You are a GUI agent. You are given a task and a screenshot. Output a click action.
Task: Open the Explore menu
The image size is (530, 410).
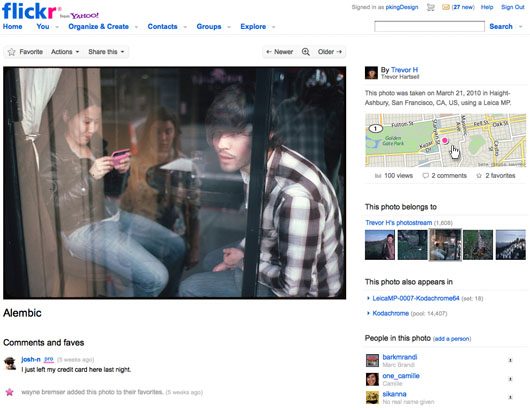[253, 26]
